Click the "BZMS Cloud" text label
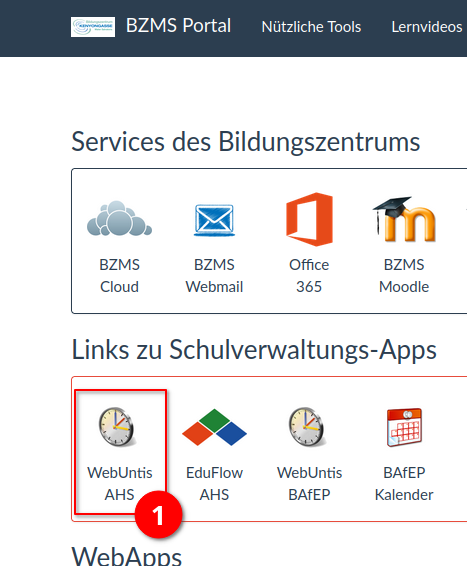 point(119,276)
